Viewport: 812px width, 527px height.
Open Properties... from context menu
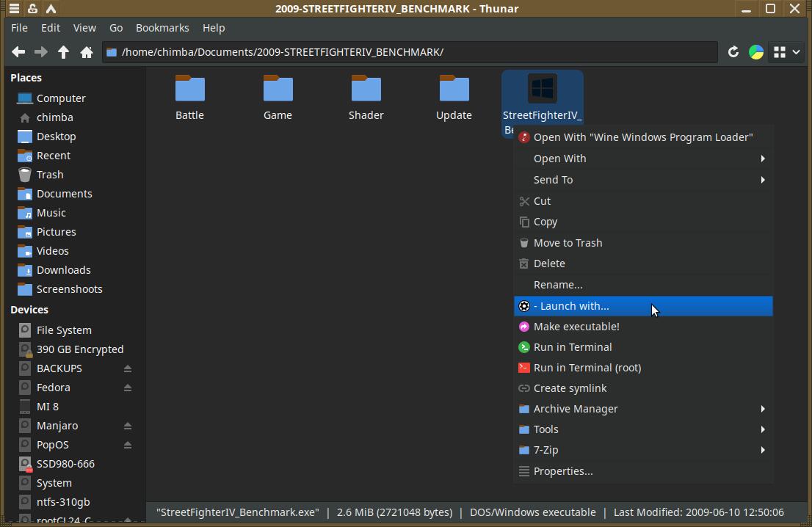point(643,471)
